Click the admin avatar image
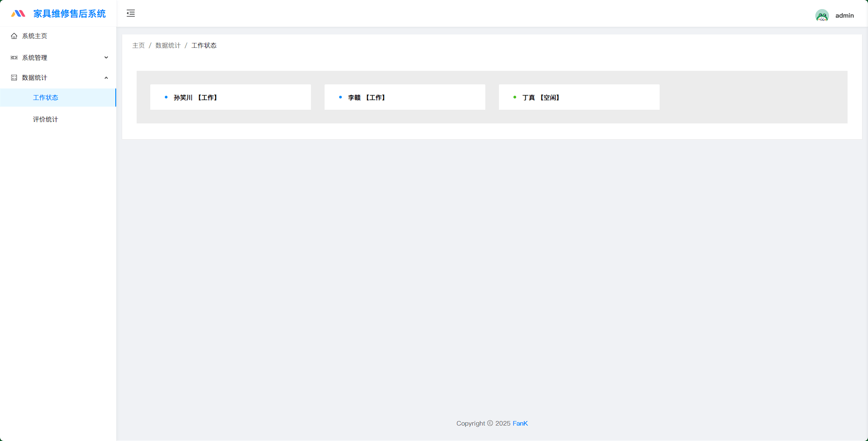 822,15
